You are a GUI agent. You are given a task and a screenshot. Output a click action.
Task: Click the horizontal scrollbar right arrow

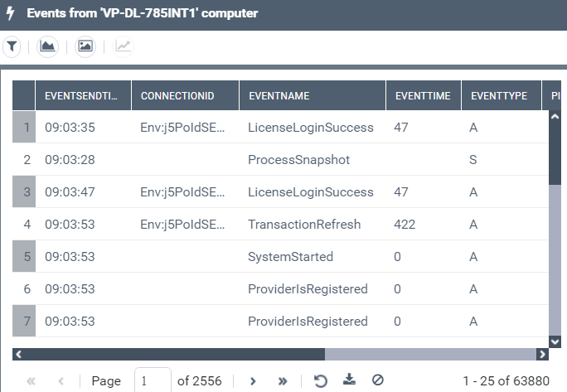point(543,354)
